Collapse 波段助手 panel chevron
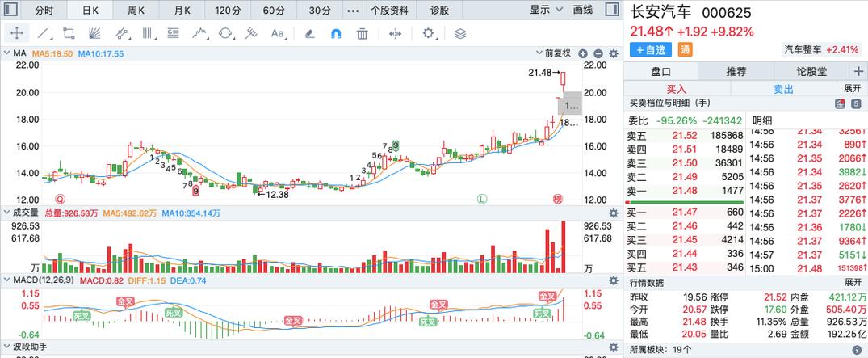The image size is (868, 358). click(x=7, y=347)
